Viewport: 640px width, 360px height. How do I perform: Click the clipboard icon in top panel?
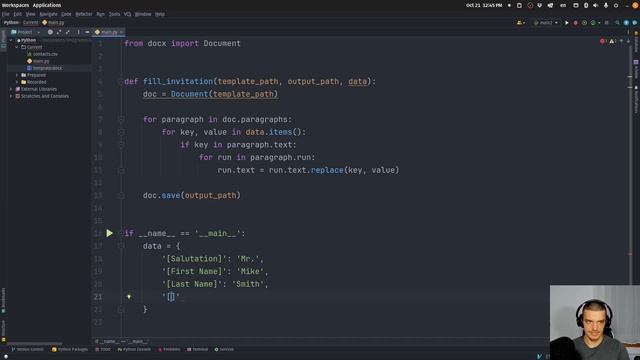point(519,5)
